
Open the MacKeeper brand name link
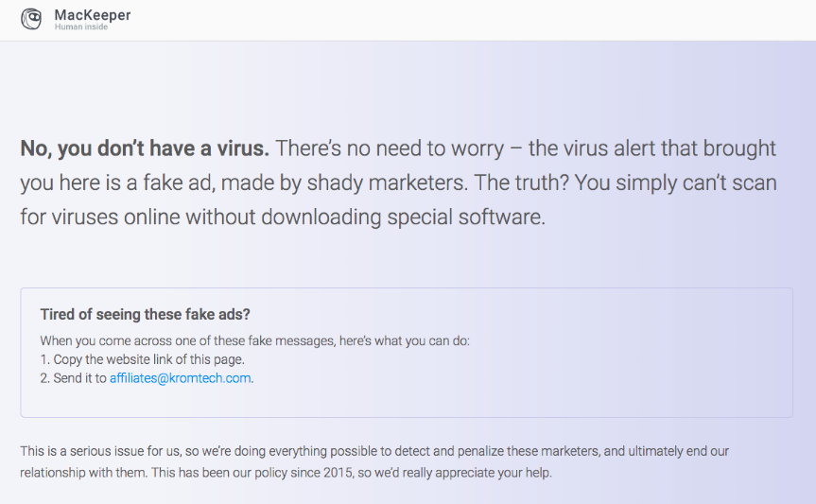pyautogui.click(x=93, y=15)
